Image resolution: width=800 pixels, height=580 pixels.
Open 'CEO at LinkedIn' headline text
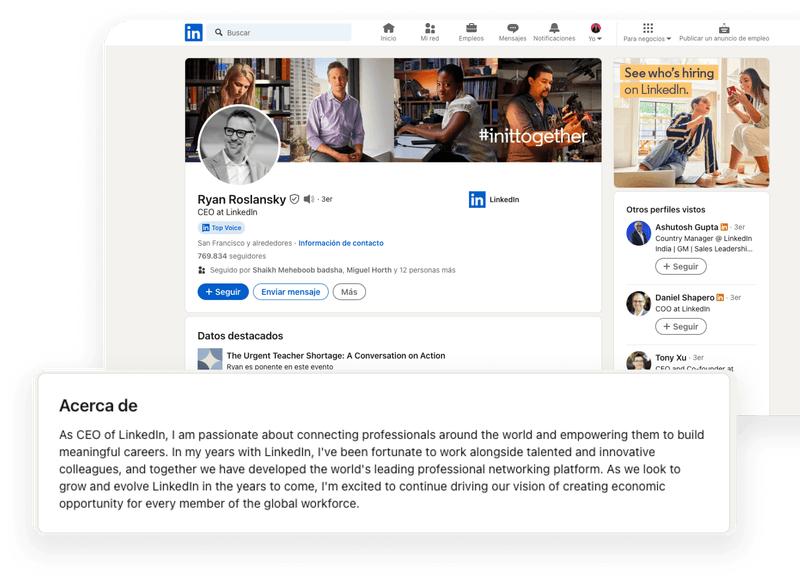coord(227,212)
